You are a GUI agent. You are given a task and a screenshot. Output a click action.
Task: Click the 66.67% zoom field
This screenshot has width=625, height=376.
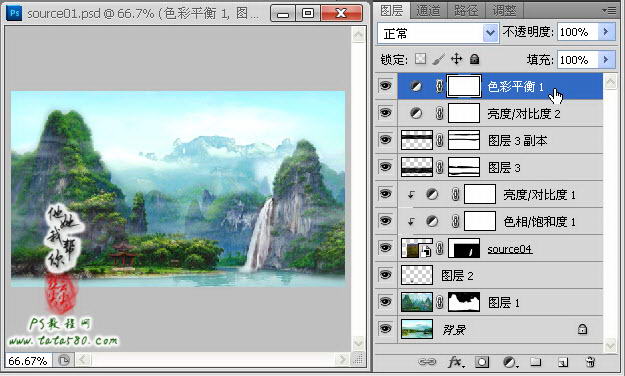click(x=28, y=361)
